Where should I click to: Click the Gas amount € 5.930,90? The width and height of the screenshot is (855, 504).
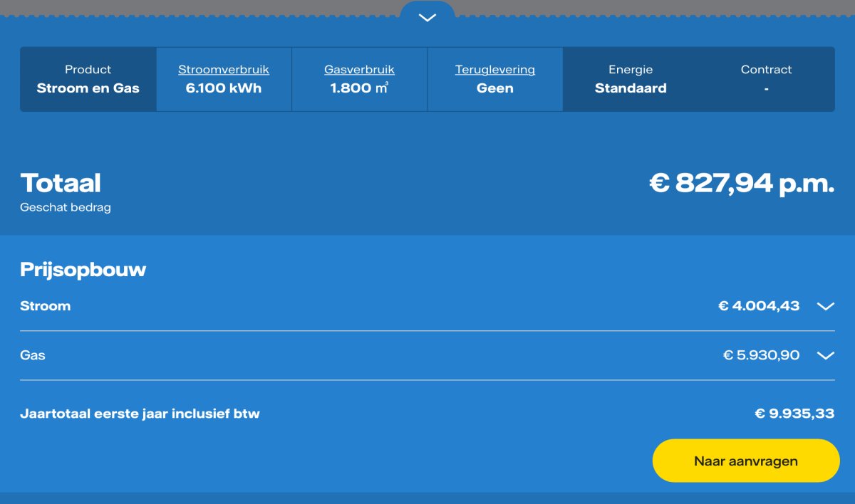761,355
